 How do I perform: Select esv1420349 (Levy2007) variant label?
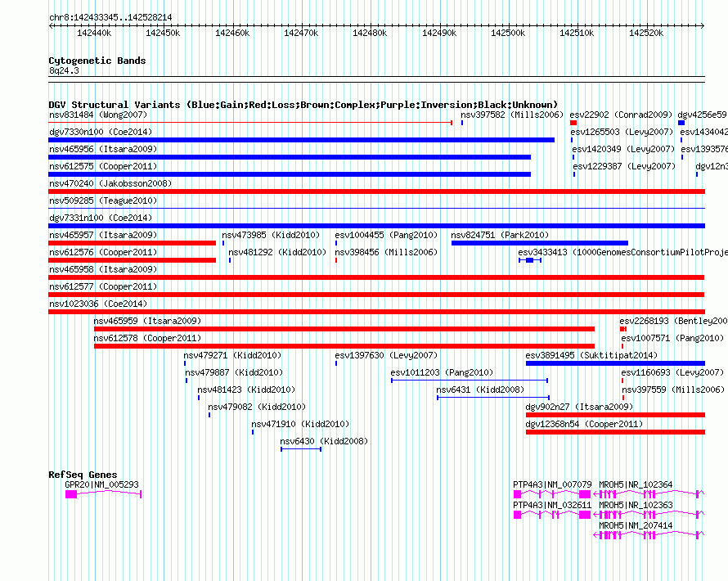pyautogui.click(x=623, y=149)
